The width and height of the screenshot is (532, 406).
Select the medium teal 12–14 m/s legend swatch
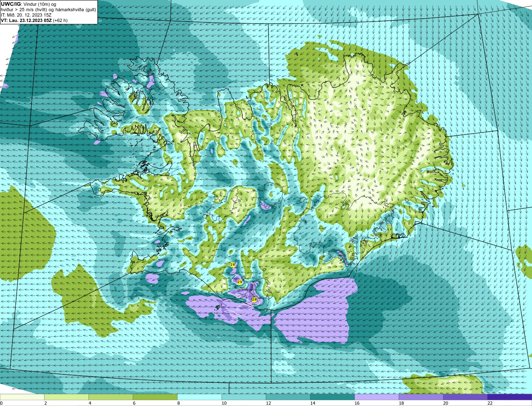pyautogui.click(x=288, y=397)
